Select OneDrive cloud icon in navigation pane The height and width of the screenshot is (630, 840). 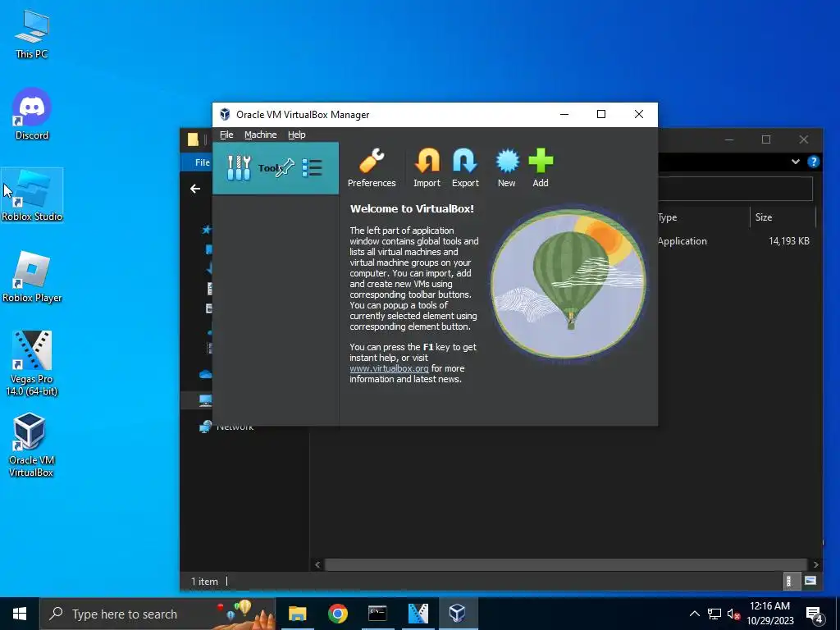(x=206, y=374)
